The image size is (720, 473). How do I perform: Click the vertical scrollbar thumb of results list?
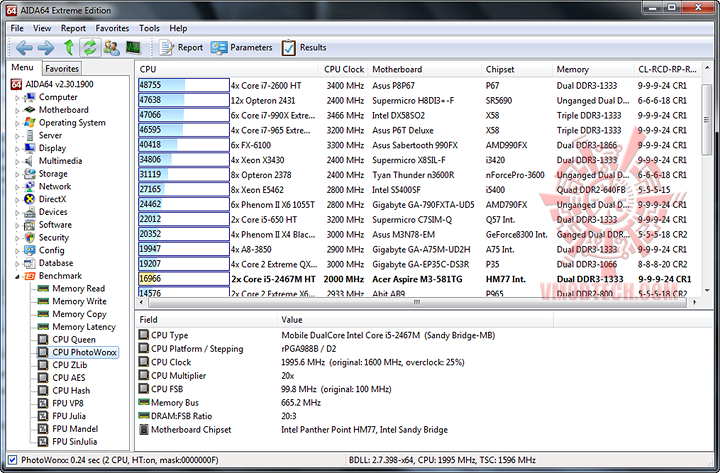707,119
